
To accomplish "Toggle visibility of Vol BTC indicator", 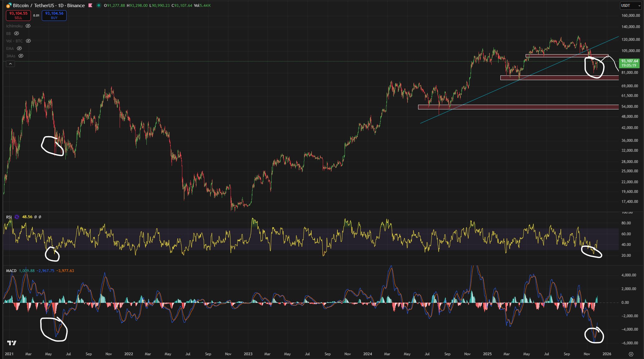I will pos(28,41).
